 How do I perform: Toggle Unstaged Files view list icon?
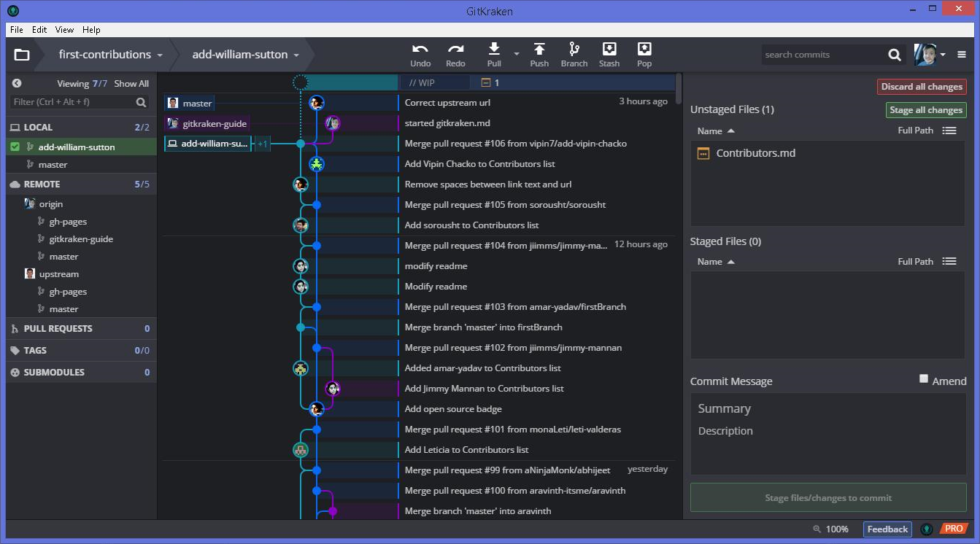[x=949, y=131]
